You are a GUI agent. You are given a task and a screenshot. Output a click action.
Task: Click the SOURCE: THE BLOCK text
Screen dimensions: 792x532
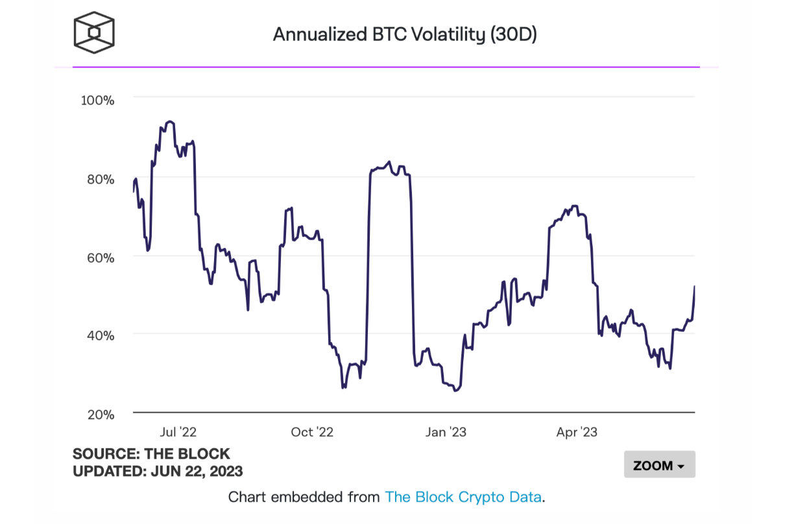click(150, 453)
